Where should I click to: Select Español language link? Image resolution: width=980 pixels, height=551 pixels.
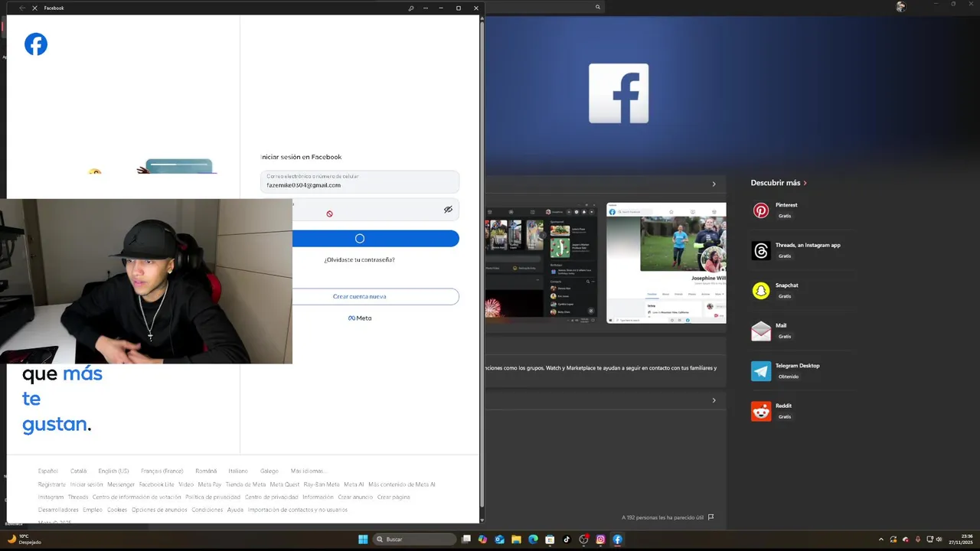coord(48,471)
